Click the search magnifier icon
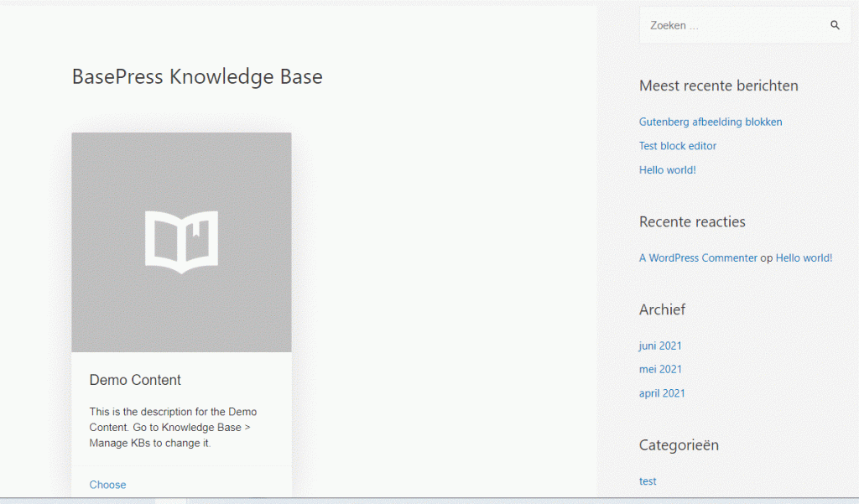Viewport: 859px width, 504px height. coord(835,25)
